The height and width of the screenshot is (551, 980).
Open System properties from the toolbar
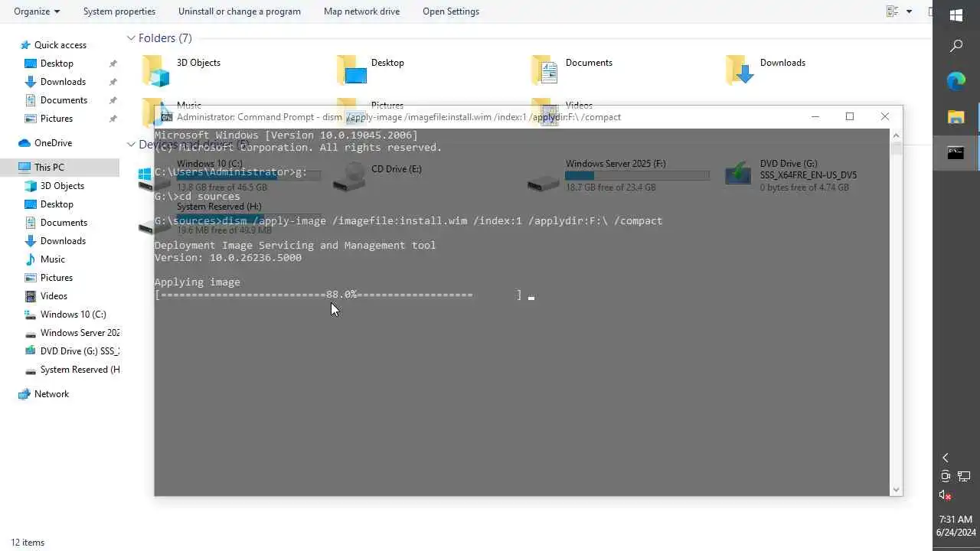pos(119,11)
